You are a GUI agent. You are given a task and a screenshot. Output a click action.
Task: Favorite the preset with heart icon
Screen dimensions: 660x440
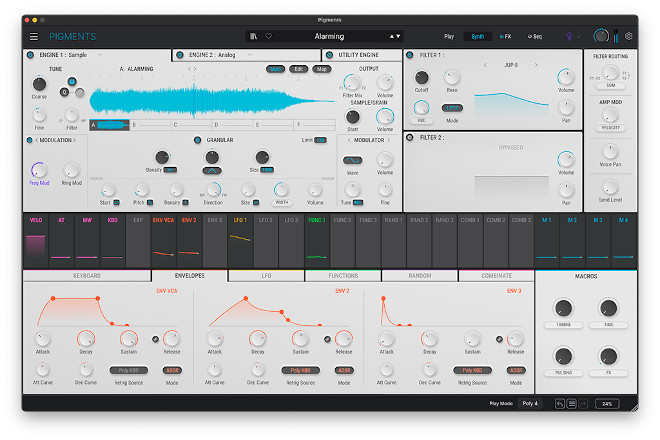pos(269,36)
